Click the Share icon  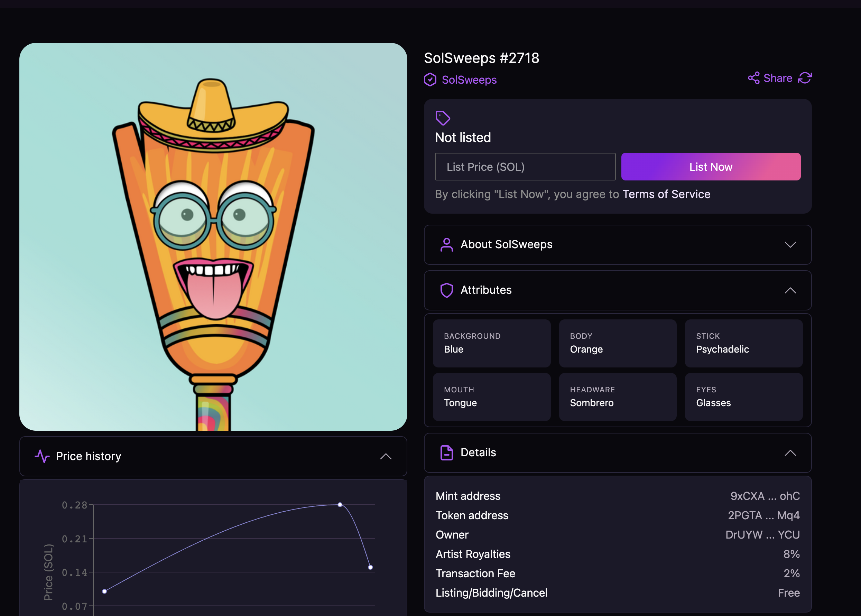(753, 78)
